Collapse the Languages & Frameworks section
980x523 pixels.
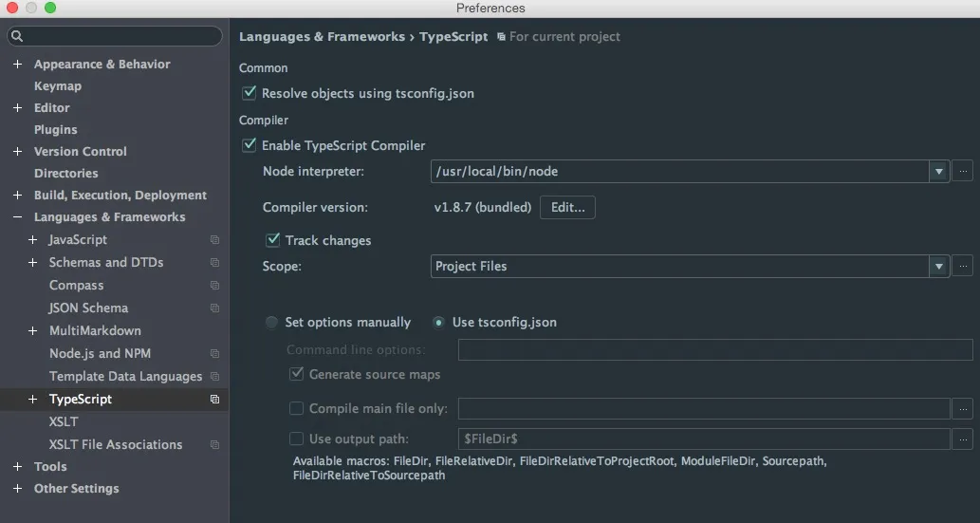(17, 217)
